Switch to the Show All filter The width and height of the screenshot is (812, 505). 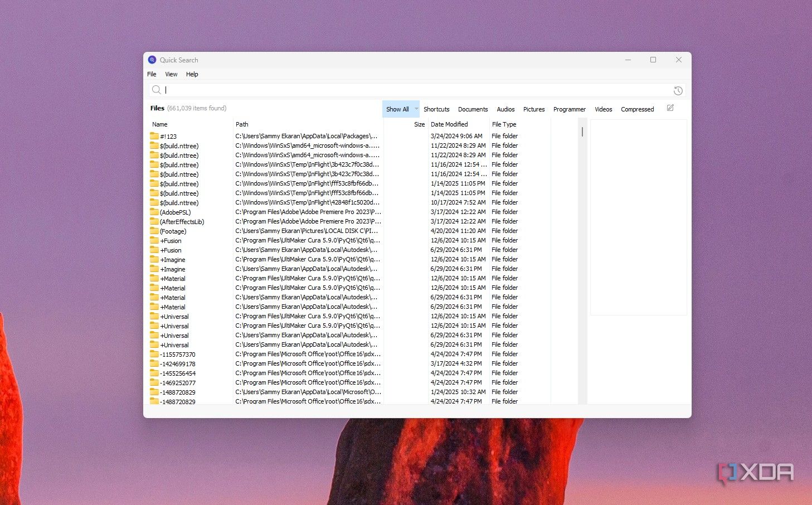pos(397,109)
